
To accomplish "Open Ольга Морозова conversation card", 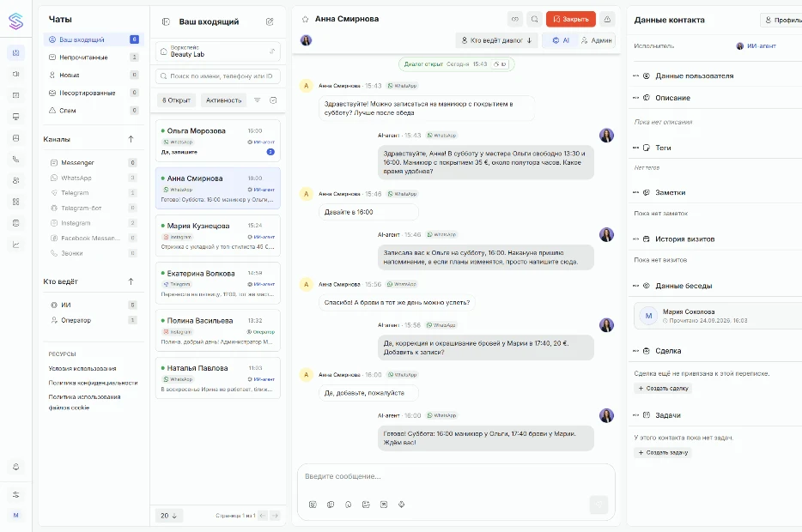I will tap(218, 141).
